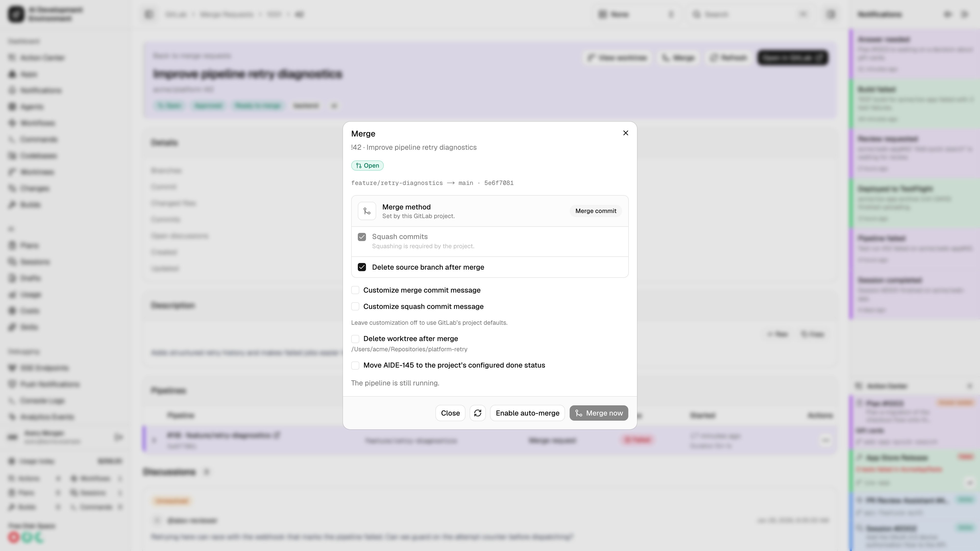Click the sign-out icon beside user name
980x551 pixels.
[118, 437]
